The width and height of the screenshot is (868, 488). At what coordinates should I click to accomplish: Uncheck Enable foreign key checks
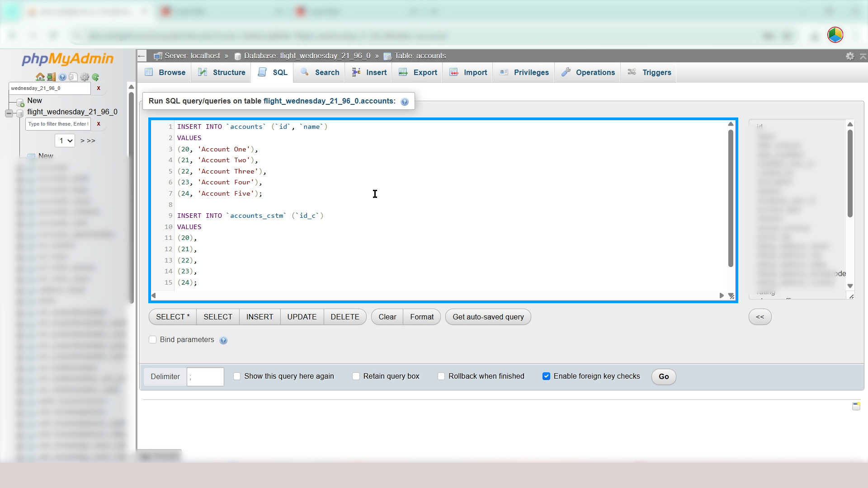click(547, 376)
